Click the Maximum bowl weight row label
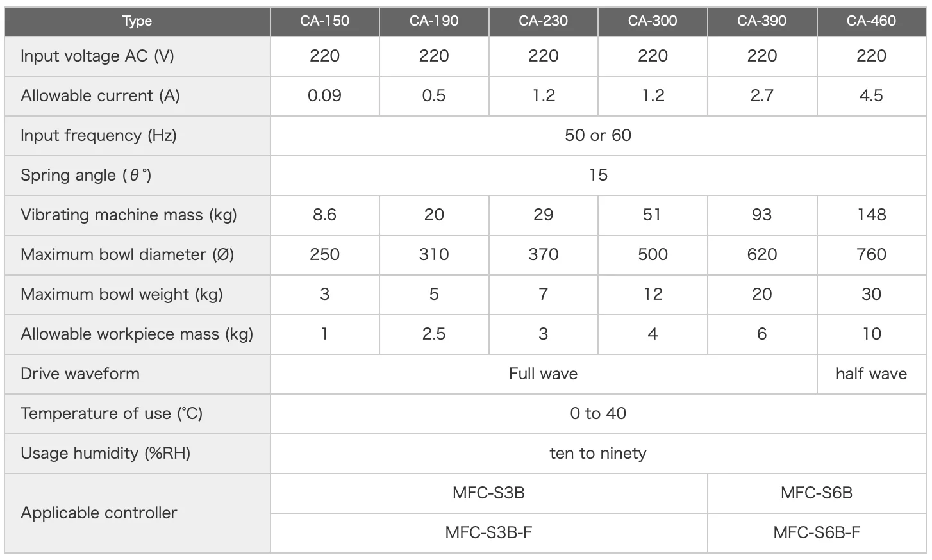Viewport: 932px width, 560px height. (121, 295)
